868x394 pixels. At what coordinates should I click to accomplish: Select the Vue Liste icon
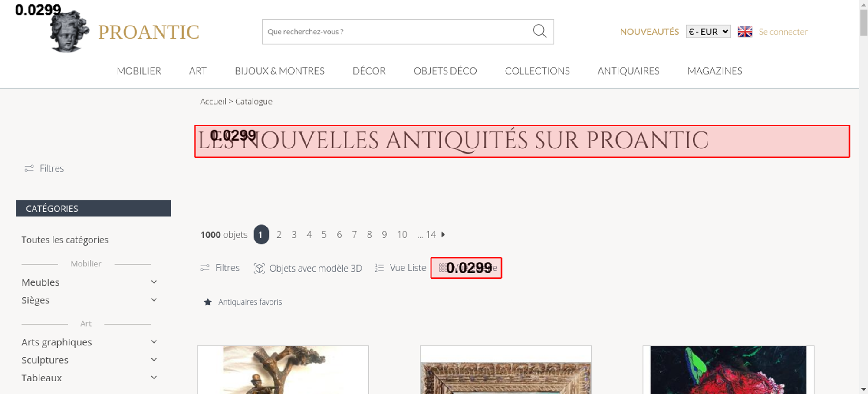pos(379,268)
